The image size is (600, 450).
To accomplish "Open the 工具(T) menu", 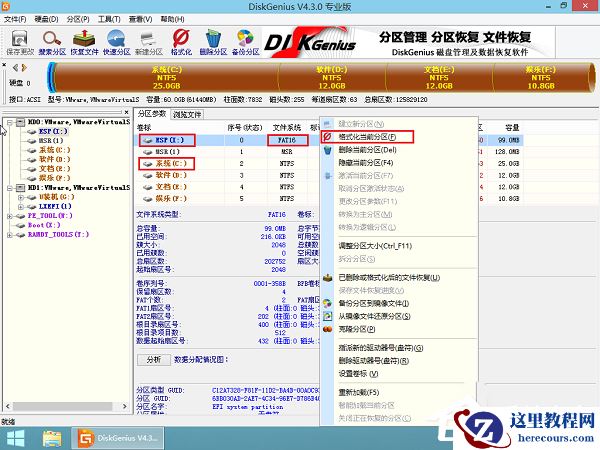I will [x=109, y=19].
